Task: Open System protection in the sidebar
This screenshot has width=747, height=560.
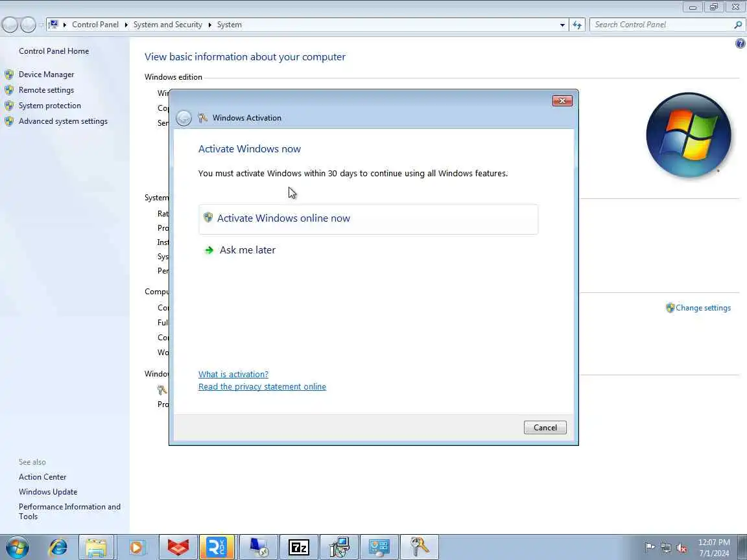Action: click(x=49, y=106)
